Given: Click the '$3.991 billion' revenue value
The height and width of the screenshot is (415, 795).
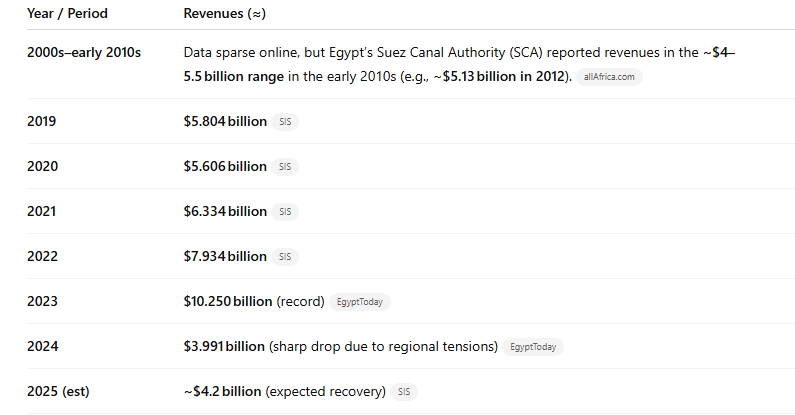Looking at the screenshot, I should 224,347.
